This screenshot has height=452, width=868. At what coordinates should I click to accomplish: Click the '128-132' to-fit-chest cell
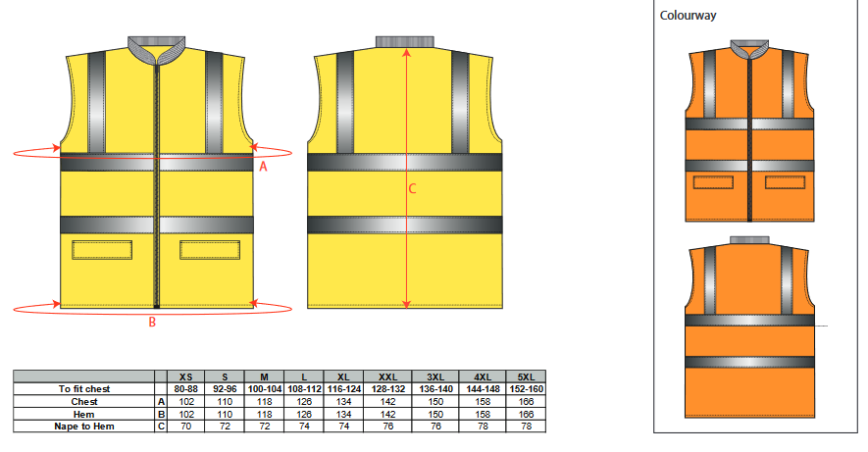click(387, 389)
